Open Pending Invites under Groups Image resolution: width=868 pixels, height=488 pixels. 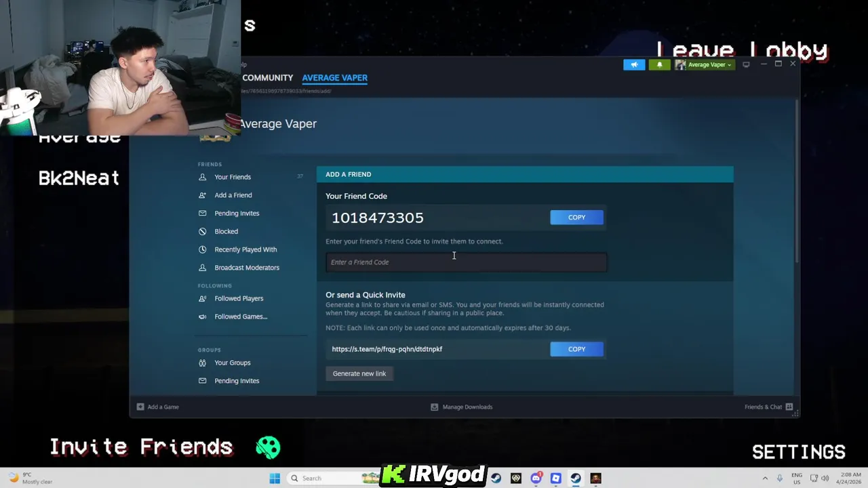[237, 381]
